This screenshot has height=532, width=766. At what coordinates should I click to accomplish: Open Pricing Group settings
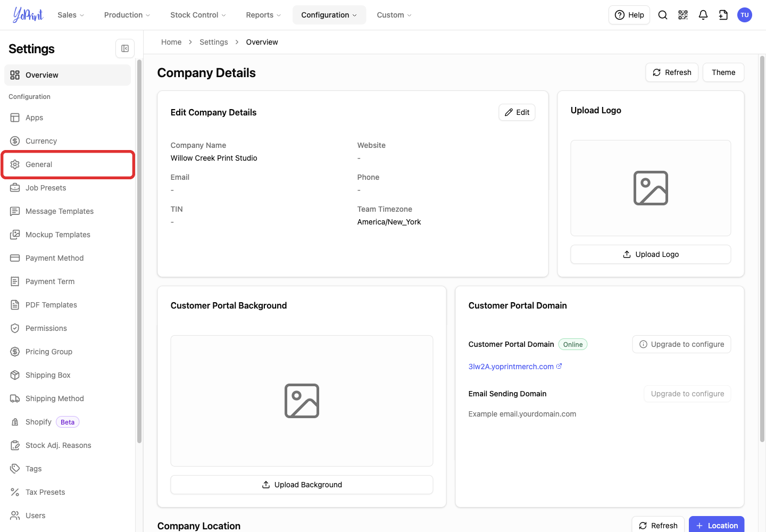68,352
